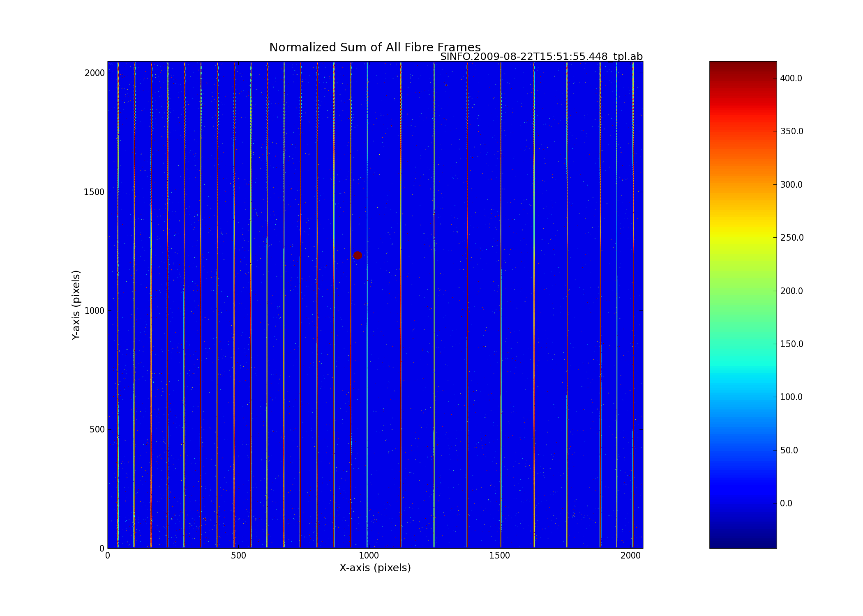The height and width of the screenshot is (616, 863).
Task: Click the 2000 tick label on Y-axis
Action: (x=94, y=73)
